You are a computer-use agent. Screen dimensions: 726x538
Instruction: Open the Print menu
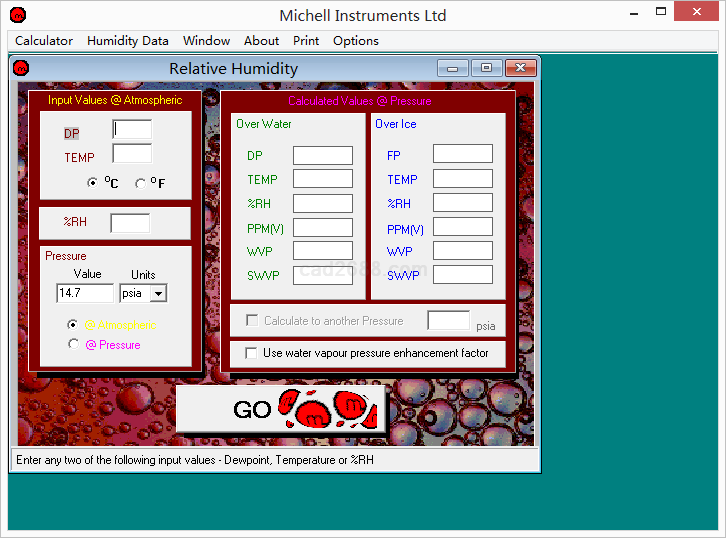click(306, 41)
